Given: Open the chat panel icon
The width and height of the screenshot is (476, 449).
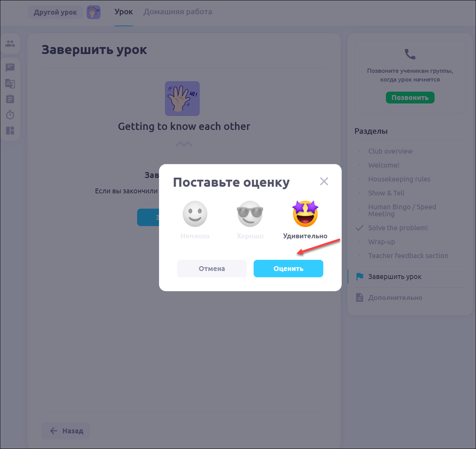Looking at the screenshot, I should coord(10,68).
